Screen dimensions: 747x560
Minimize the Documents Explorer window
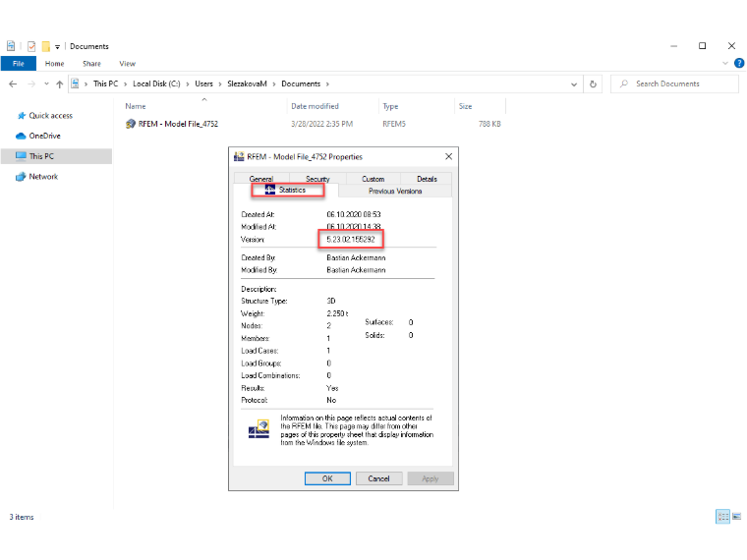(673, 46)
